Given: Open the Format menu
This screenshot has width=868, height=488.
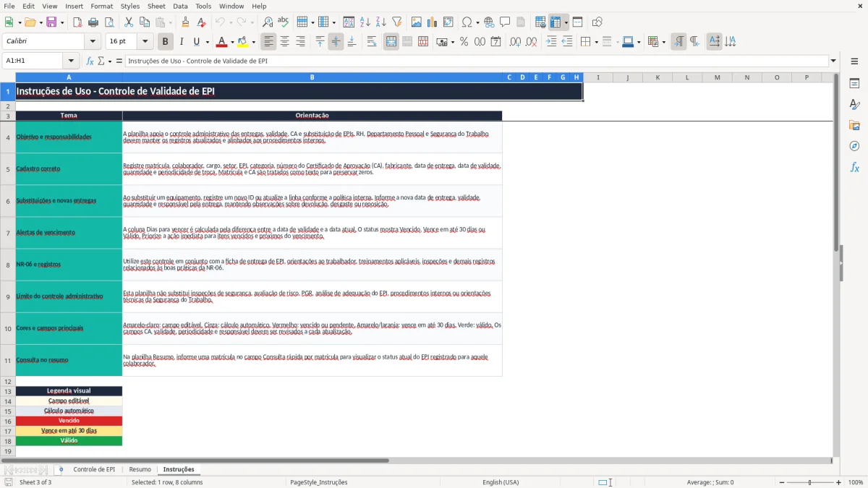Looking at the screenshot, I should click(x=101, y=6).
